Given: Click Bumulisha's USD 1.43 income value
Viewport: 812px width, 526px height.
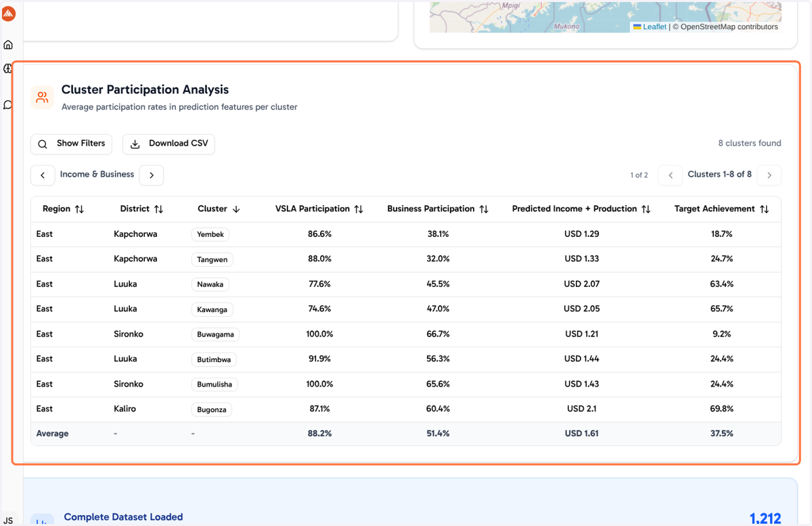Looking at the screenshot, I should (581, 385).
